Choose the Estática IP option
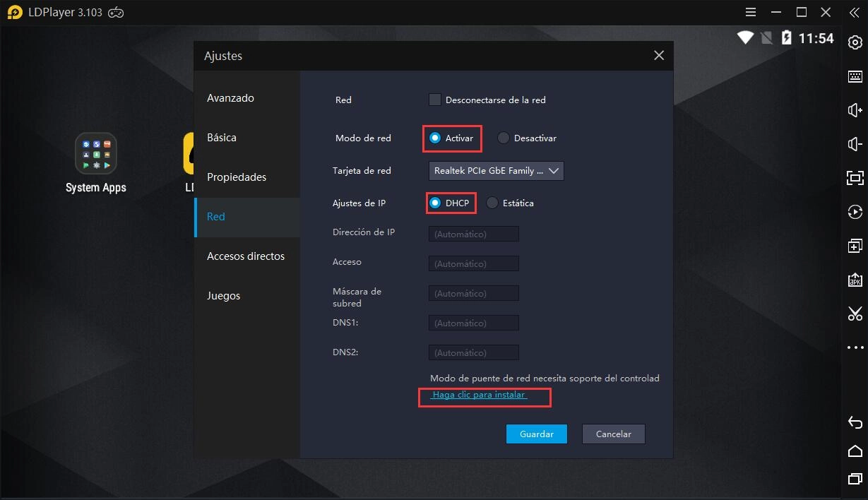This screenshot has width=868, height=500. coord(492,203)
